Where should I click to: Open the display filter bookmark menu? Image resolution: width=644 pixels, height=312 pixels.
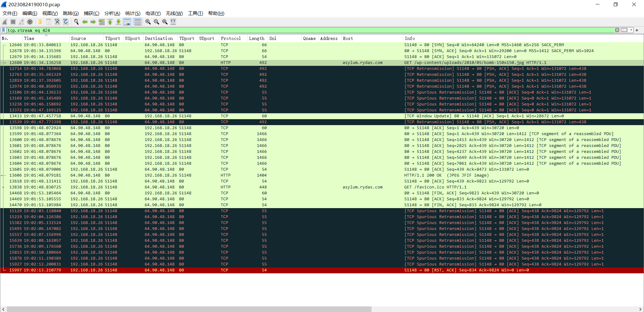[x=3, y=30]
